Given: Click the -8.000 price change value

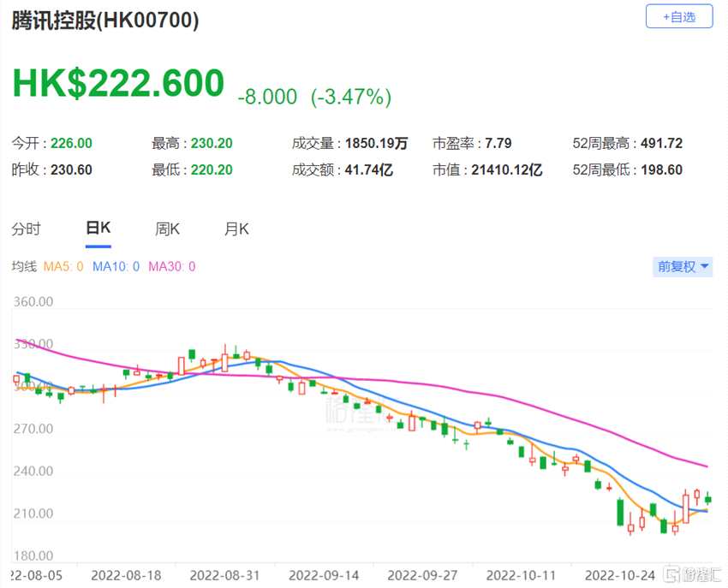Looking at the screenshot, I should coord(267,97).
